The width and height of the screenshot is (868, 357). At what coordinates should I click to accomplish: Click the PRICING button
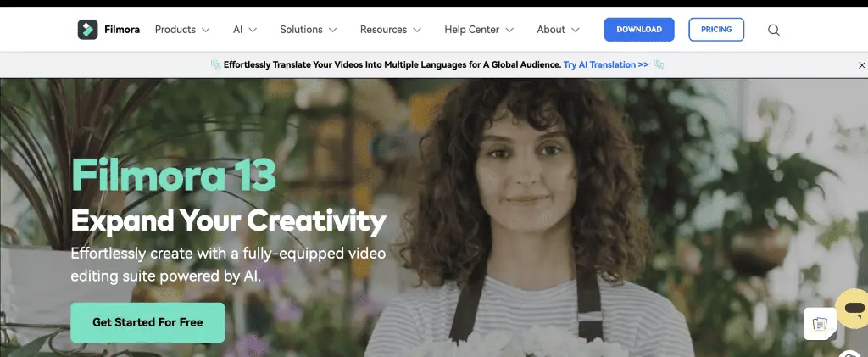pyautogui.click(x=716, y=30)
